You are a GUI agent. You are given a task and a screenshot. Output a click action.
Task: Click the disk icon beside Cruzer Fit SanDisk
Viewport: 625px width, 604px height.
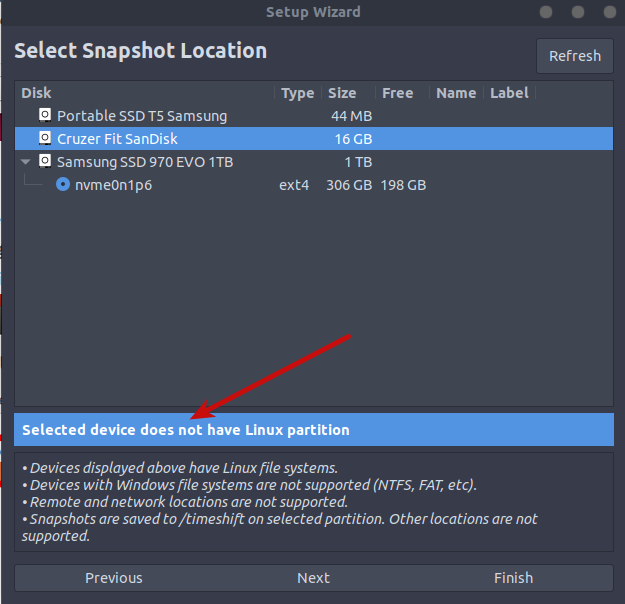[45, 139]
